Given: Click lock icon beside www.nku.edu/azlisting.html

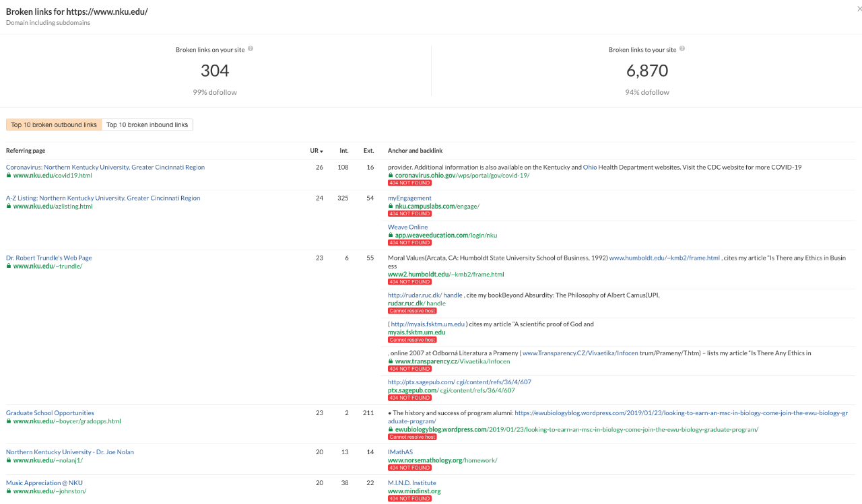Looking at the screenshot, I should tap(9, 206).
